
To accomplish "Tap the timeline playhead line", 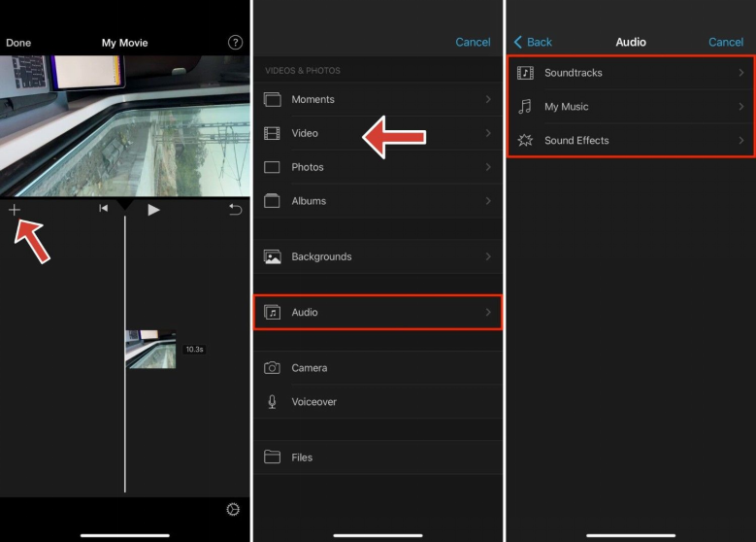I will 125,354.
